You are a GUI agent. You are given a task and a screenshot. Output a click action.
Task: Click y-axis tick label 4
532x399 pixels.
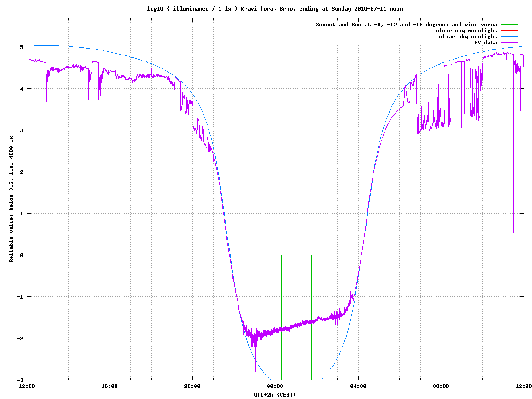22,89
